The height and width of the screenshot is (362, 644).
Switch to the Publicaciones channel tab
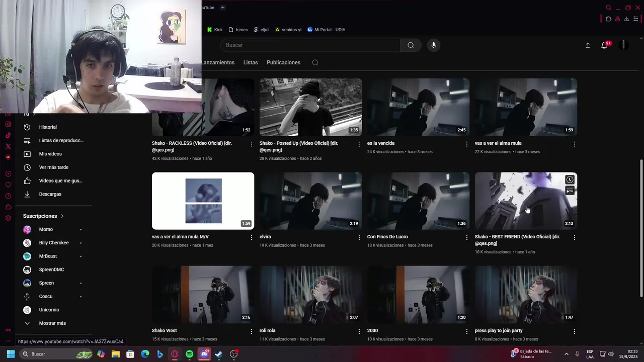click(283, 63)
